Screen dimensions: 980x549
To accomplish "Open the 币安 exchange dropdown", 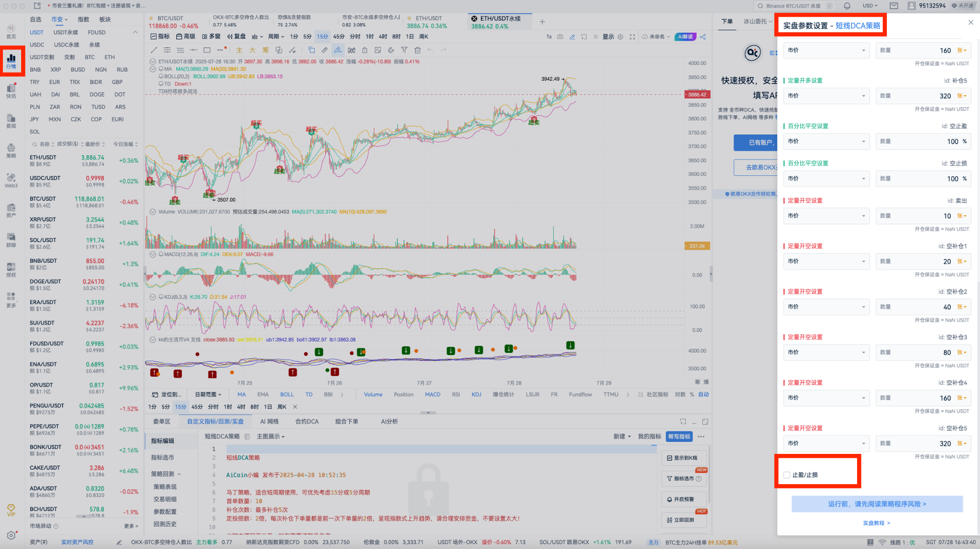I will 60,20.
